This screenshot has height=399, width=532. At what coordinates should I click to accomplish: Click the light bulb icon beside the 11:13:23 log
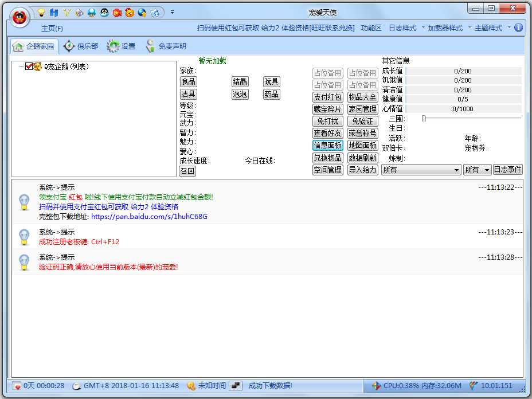pyautogui.click(x=24, y=237)
